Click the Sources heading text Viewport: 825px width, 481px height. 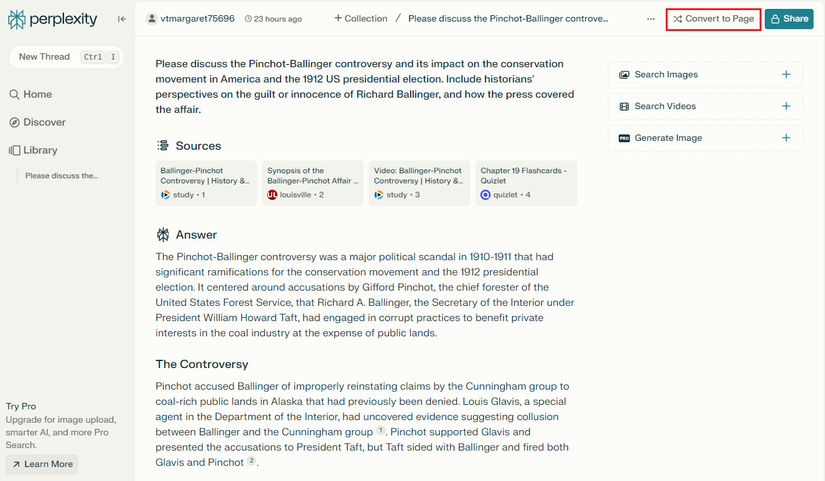198,146
